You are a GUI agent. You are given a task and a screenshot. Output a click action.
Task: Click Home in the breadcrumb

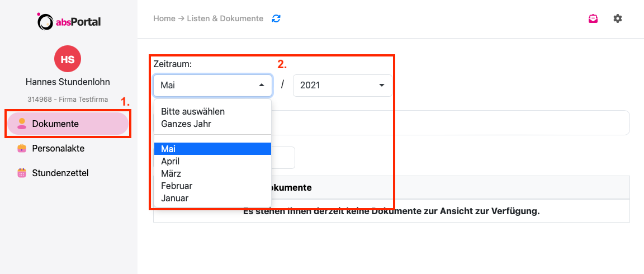[163, 18]
